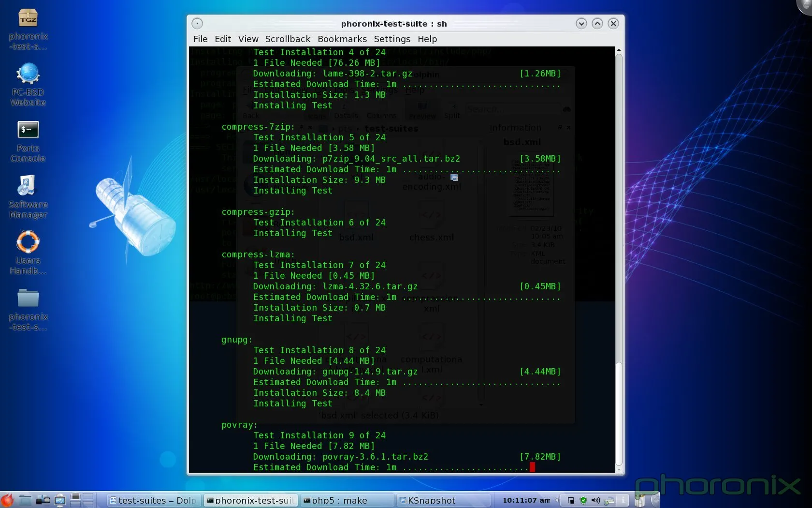Viewport: 812px width, 508px height.
Task: Expand hidden system tray icons arrow
Action: pyautogui.click(x=557, y=500)
